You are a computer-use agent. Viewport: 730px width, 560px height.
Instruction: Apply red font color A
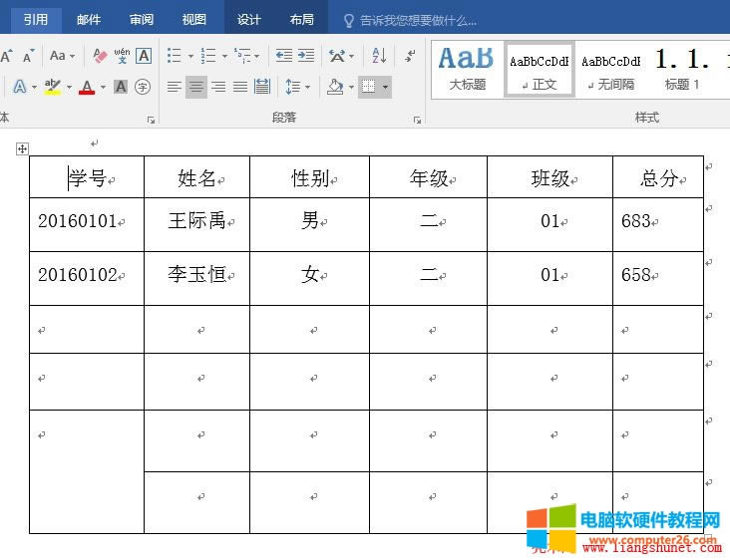point(87,87)
